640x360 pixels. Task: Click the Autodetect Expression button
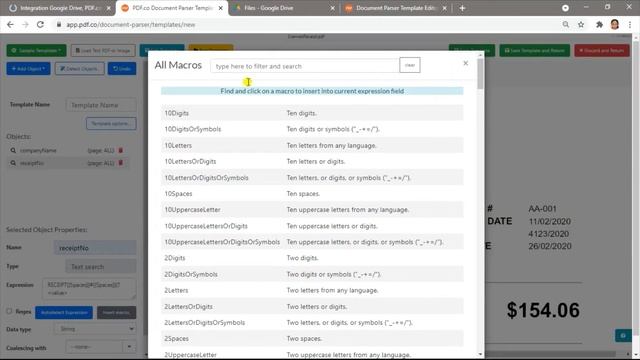[x=64, y=312]
